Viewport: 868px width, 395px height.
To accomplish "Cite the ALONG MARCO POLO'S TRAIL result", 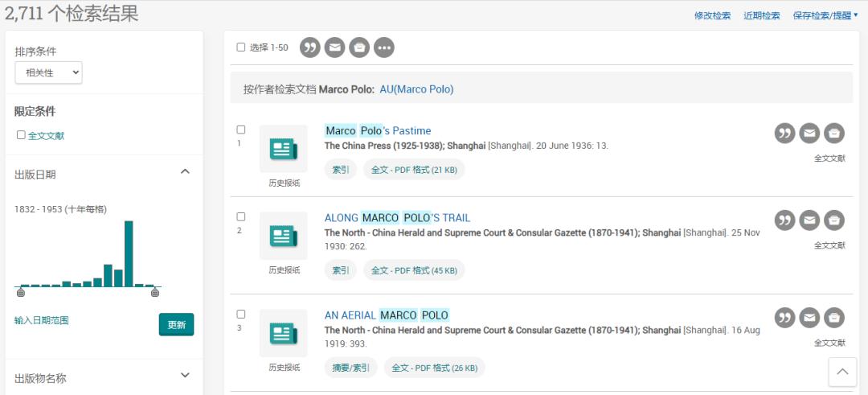I will (784, 220).
